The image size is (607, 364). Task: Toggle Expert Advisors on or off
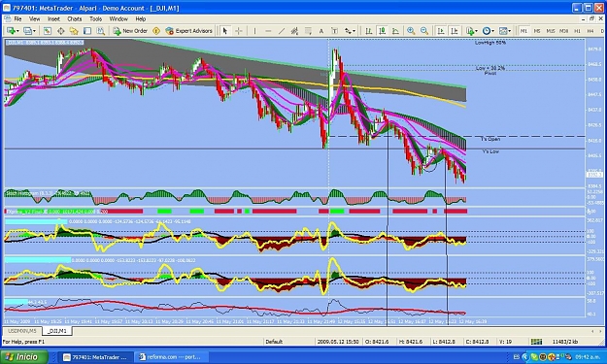tap(189, 31)
